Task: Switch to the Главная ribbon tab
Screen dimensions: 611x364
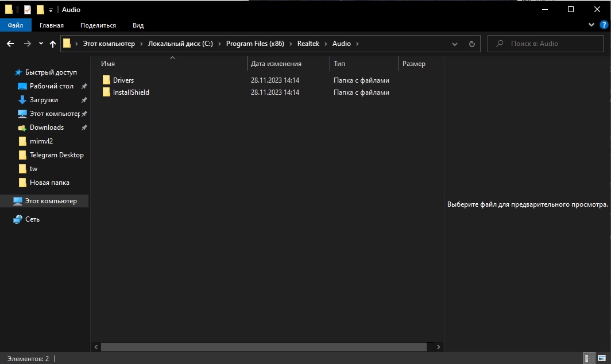Action: (52, 25)
